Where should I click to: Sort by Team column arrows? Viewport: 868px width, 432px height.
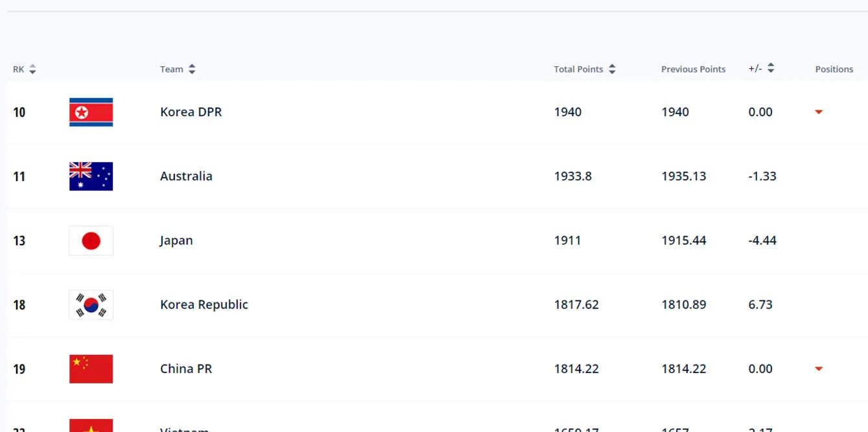192,69
